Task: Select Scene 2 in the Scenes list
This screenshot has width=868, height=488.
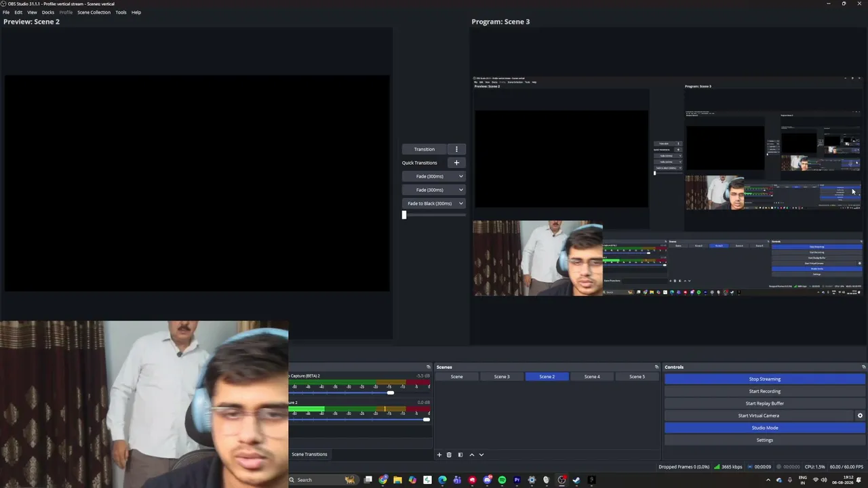Action: click(547, 377)
